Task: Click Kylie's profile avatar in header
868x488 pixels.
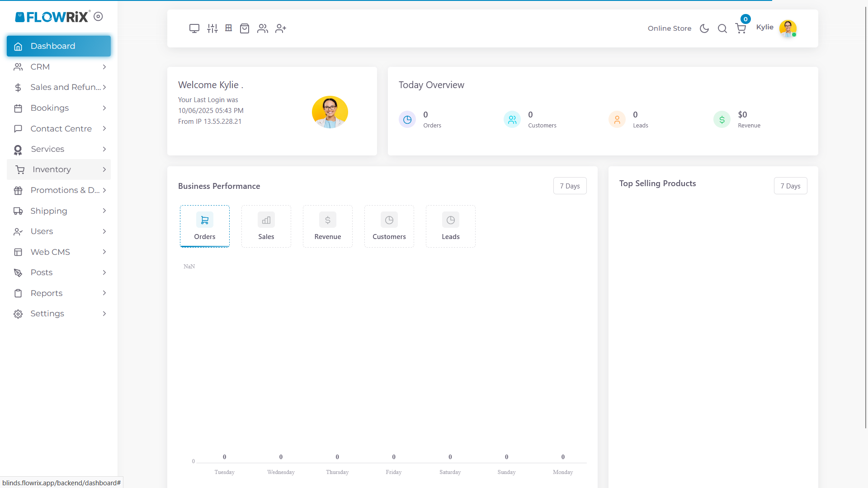Action: click(x=788, y=28)
